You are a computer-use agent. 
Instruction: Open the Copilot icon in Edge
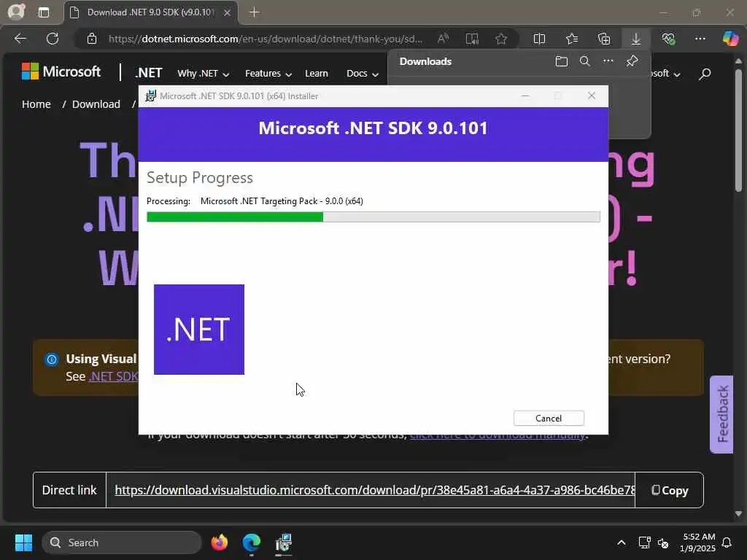click(x=729, y=39)
